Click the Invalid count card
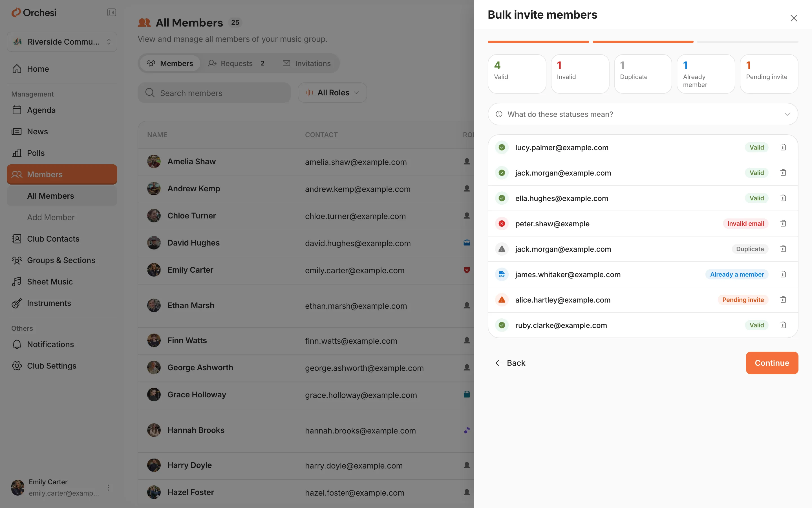Screen dimensions: 812x508 pos(580,74)
